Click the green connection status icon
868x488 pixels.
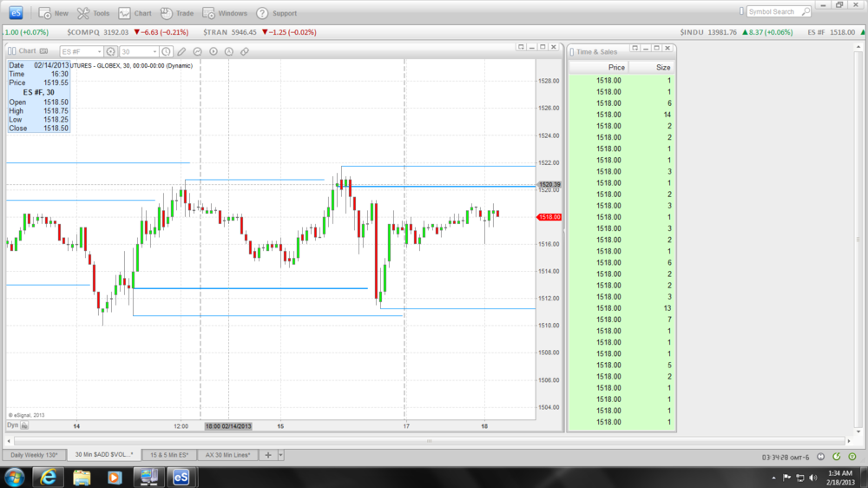pyautogui.click(x=852, y=457)
